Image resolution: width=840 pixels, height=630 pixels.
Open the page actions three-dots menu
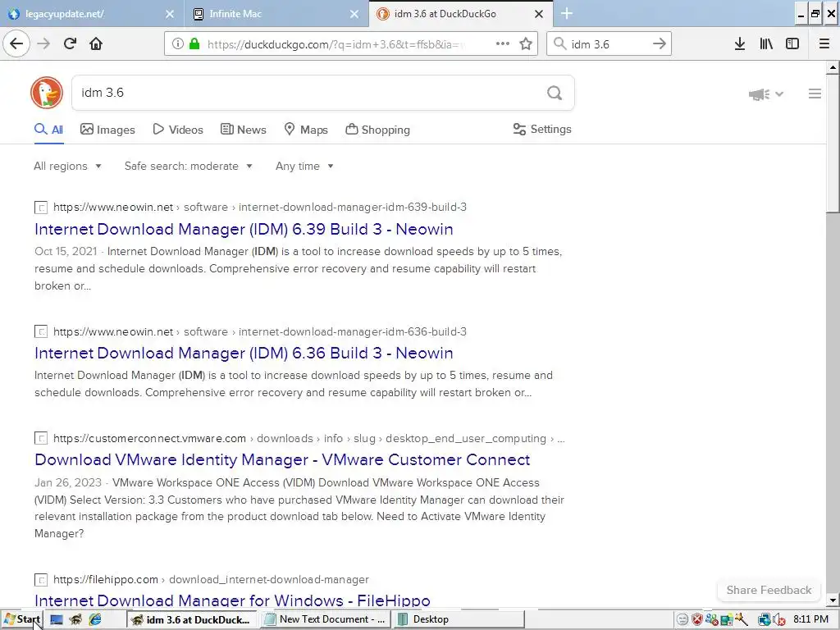[x=503, y=44]
